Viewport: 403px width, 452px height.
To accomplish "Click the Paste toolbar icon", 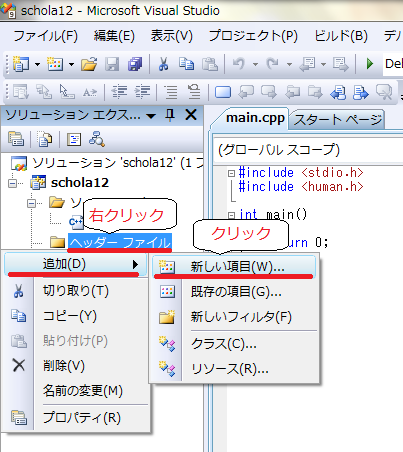I will click(210, 64).
